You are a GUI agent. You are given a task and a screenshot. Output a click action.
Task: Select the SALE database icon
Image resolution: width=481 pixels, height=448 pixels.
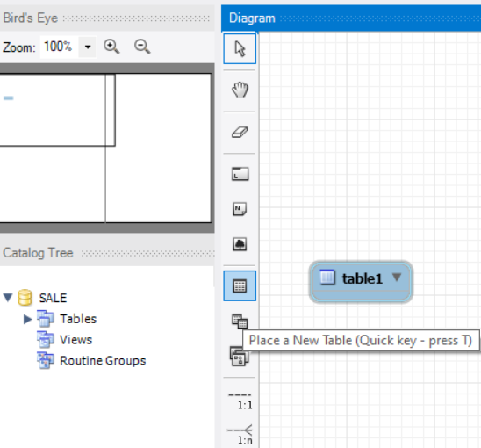coord(25,298)
